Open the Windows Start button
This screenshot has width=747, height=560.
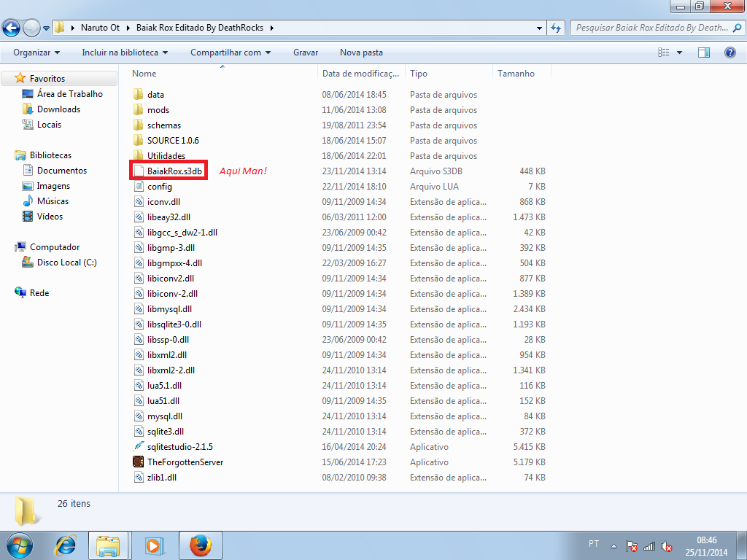[19, 545]
